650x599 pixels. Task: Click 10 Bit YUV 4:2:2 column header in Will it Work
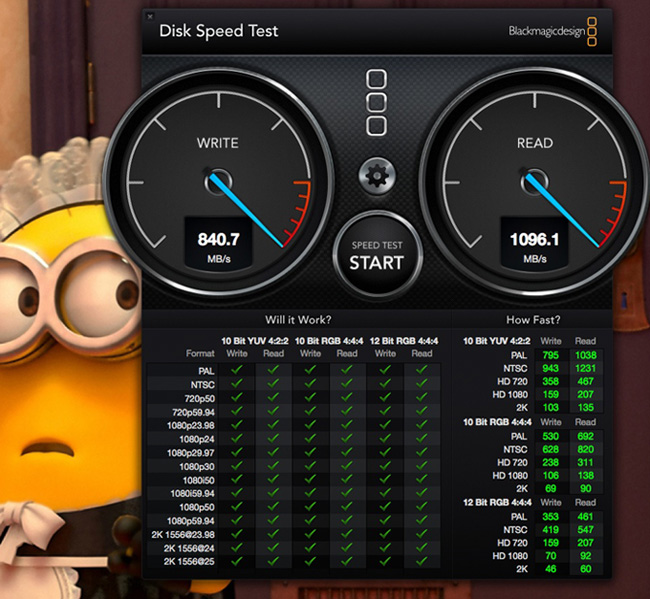tap(255, 341)
